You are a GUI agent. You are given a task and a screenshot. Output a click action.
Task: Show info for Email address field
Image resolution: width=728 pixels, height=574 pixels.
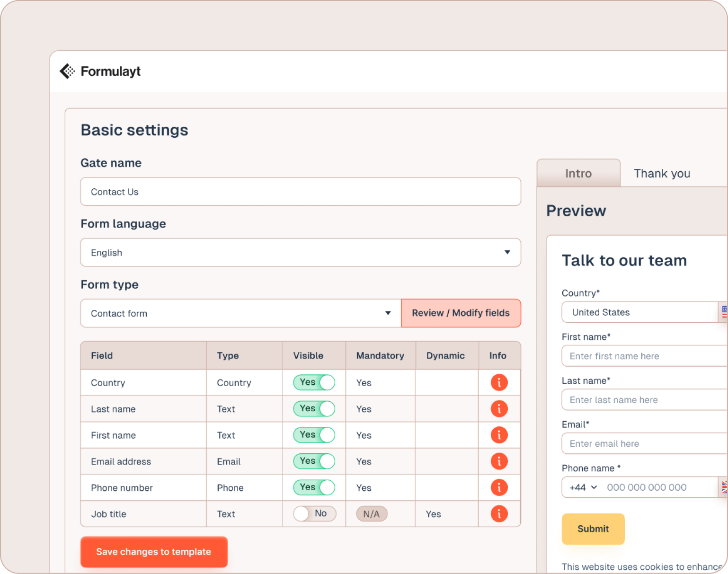499,461
